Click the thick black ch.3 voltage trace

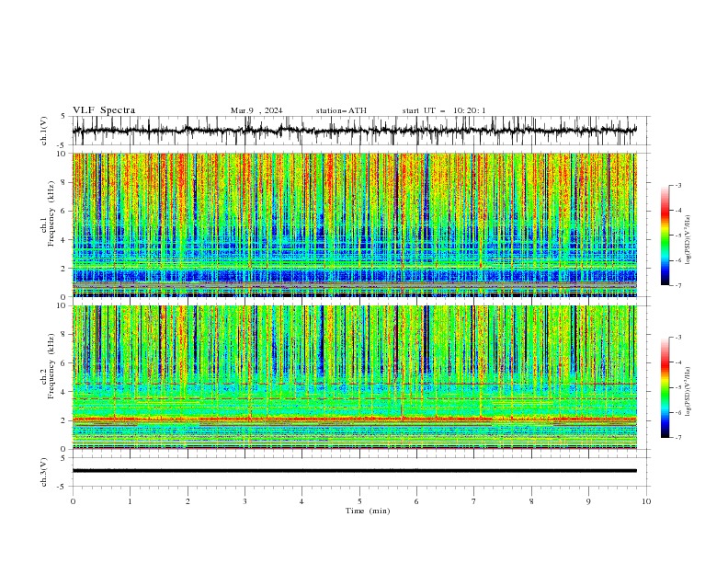click(x=354, y=471)
